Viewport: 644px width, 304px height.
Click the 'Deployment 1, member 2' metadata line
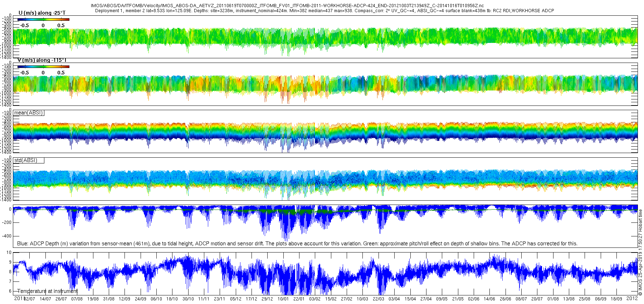tap(325, 11)
